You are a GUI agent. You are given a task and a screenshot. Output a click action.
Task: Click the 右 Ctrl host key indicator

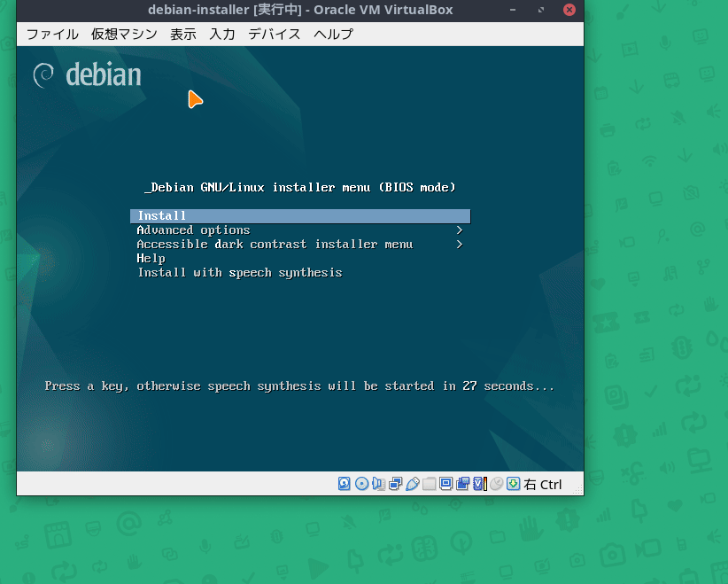click(x=543, y=485)
